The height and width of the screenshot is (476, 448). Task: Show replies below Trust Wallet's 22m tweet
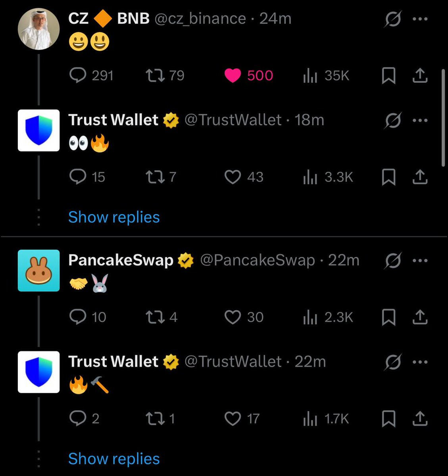coord(114,459)
